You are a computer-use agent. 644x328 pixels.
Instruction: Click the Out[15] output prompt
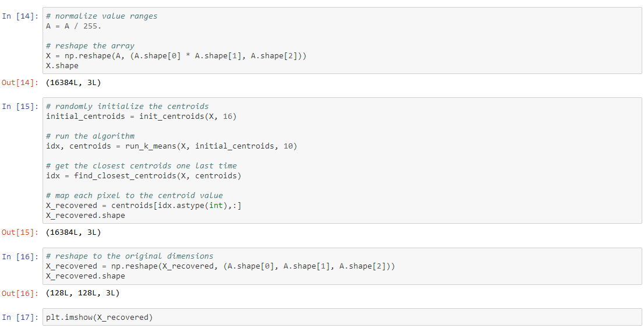[20, 232]
